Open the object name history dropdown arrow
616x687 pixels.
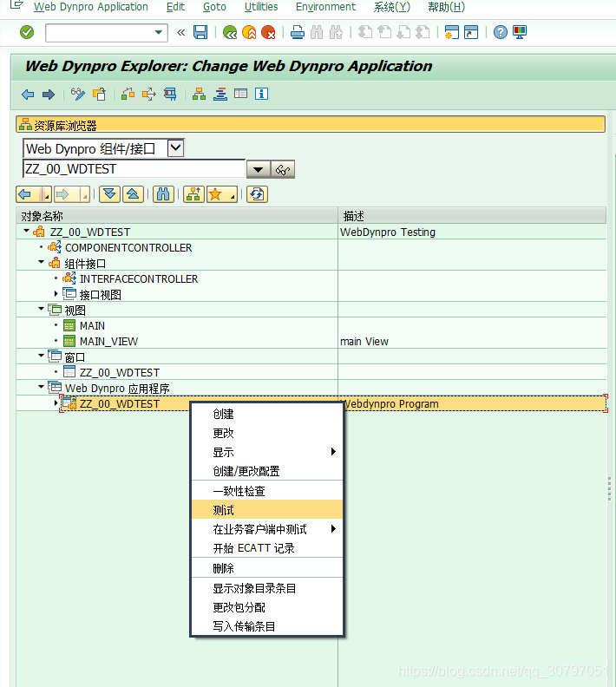tap(258, 169)
